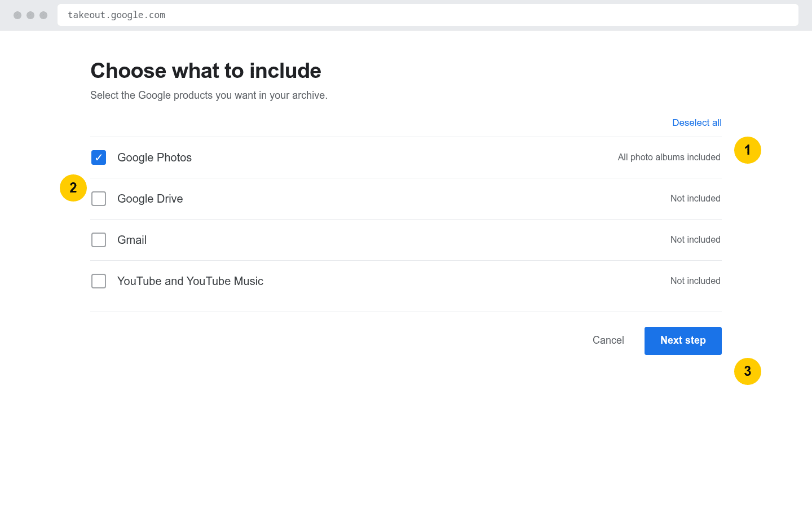Check YouTube and YouTube Music box
The image size is (812, 508).
tap(99, 281)
